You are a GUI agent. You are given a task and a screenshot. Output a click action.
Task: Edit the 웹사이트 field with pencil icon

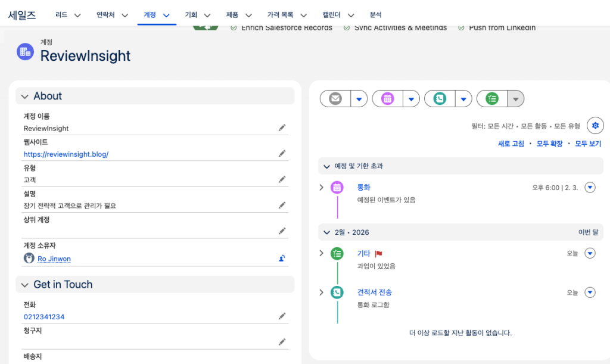282,154
